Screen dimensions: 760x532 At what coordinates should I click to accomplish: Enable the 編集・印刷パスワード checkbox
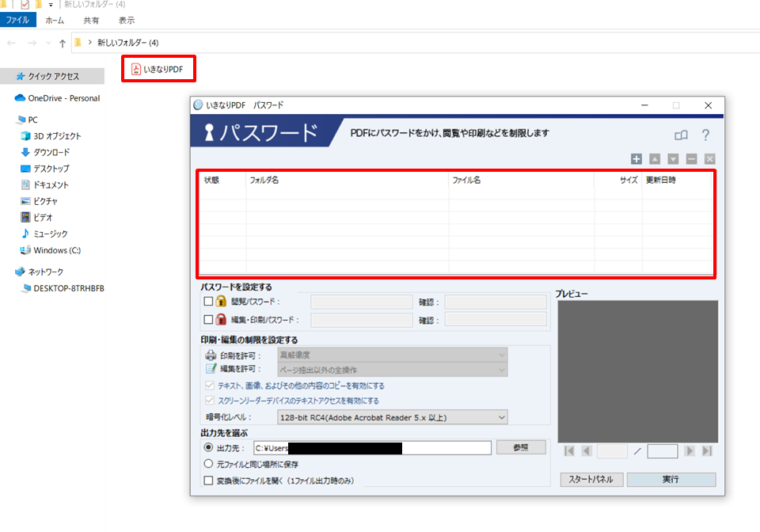tap(208, 320)
